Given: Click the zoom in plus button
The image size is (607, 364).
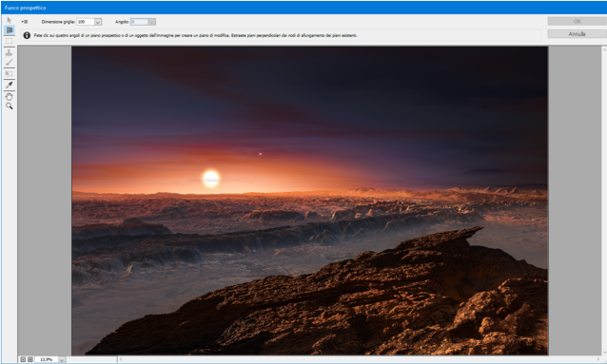Looking at the screenshot, I should [x=30, y=360].
